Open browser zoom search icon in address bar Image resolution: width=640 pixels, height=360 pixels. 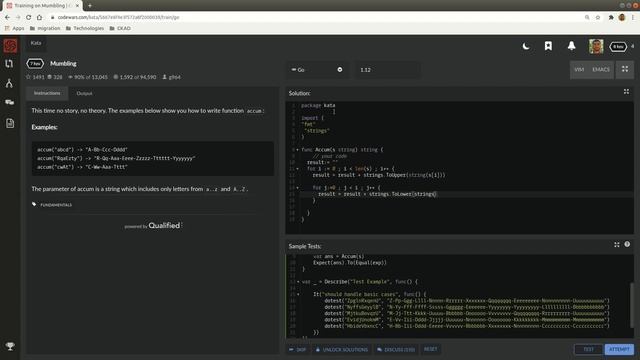(x=587, y=17)
